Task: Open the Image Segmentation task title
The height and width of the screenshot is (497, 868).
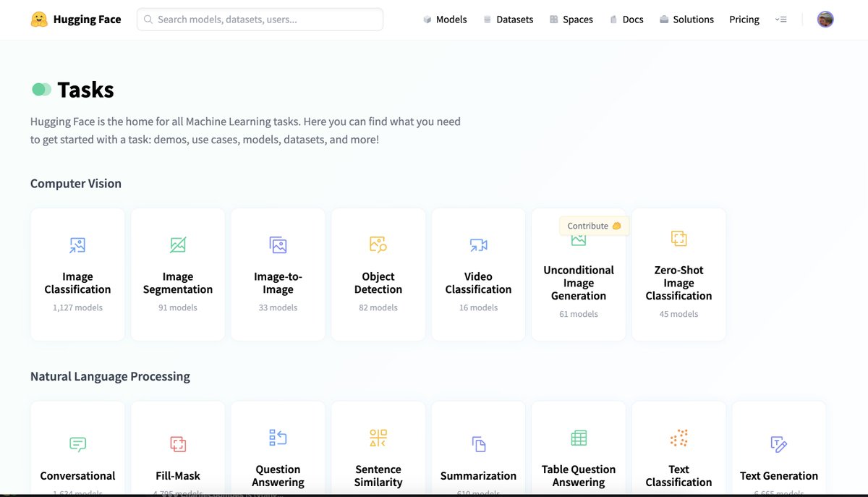Action: pyautogui.click(x=178, y=283)
